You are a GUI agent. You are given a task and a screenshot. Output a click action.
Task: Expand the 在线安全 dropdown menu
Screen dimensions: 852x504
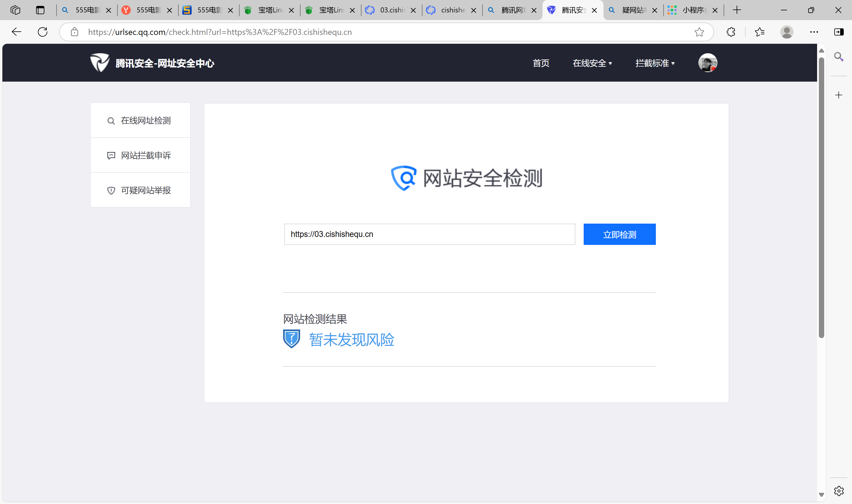click(592, 63)
